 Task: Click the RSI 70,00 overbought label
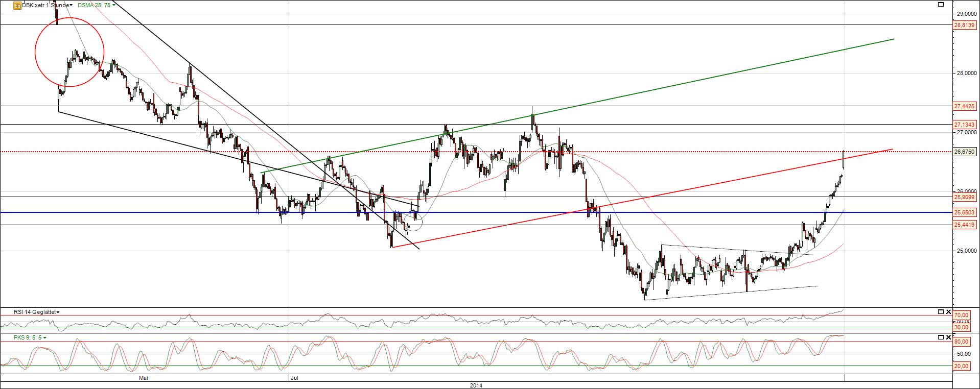pos(961,315)
